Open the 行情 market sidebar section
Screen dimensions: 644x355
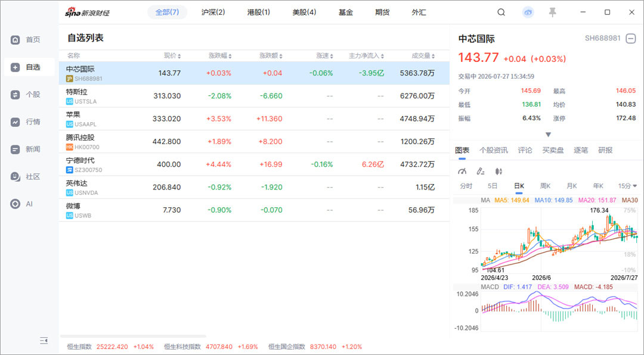[x=26, y=122]
